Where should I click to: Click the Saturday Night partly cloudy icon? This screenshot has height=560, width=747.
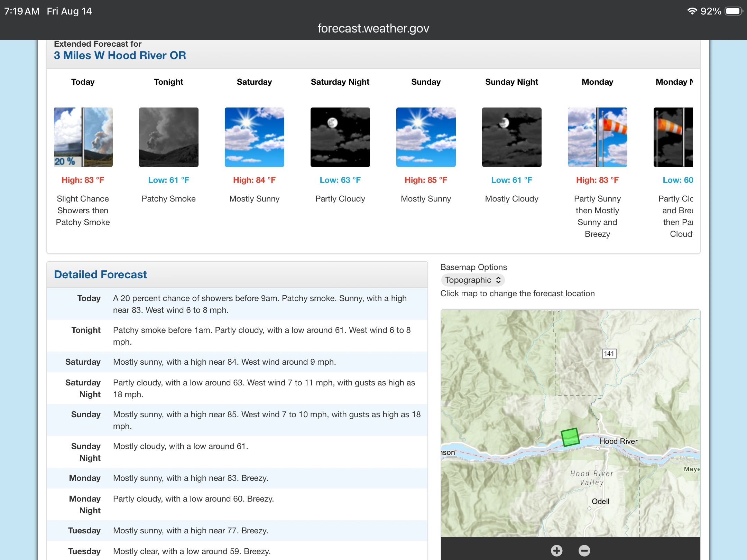pyautogui.click(x=340, y=137)
